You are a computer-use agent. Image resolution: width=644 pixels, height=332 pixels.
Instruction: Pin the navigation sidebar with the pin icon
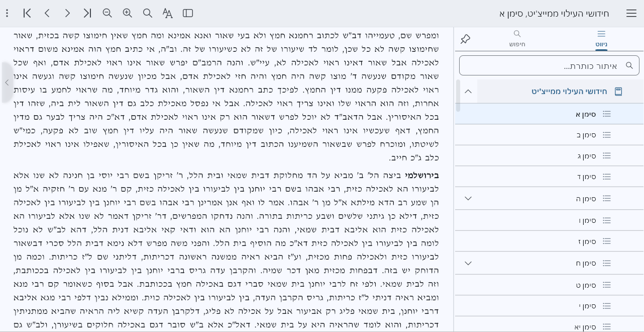click(465, 38)
